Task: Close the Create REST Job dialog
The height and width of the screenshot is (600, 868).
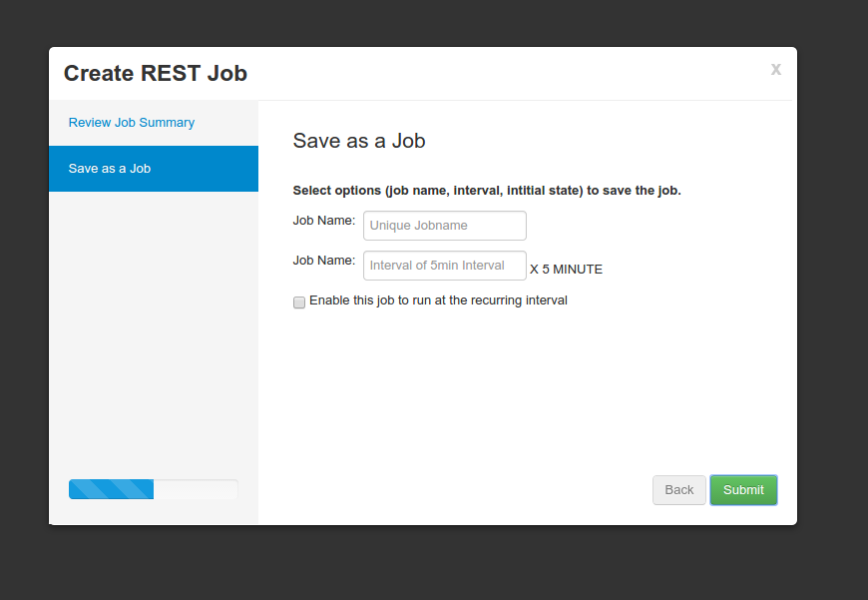Action: tap(775, 69)
